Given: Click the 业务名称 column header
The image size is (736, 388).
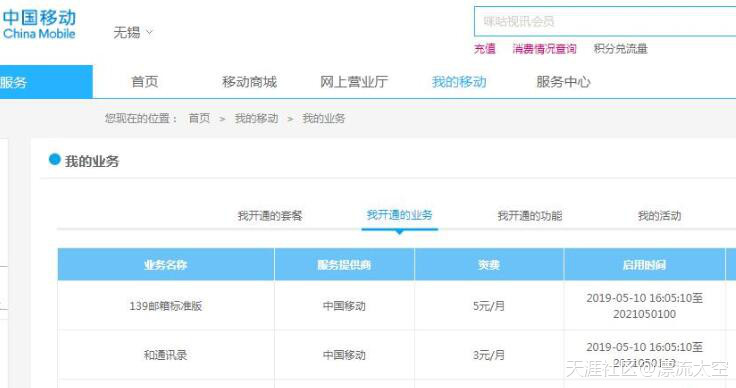Looking at the screenshot, I should click(x=166, y=265).
